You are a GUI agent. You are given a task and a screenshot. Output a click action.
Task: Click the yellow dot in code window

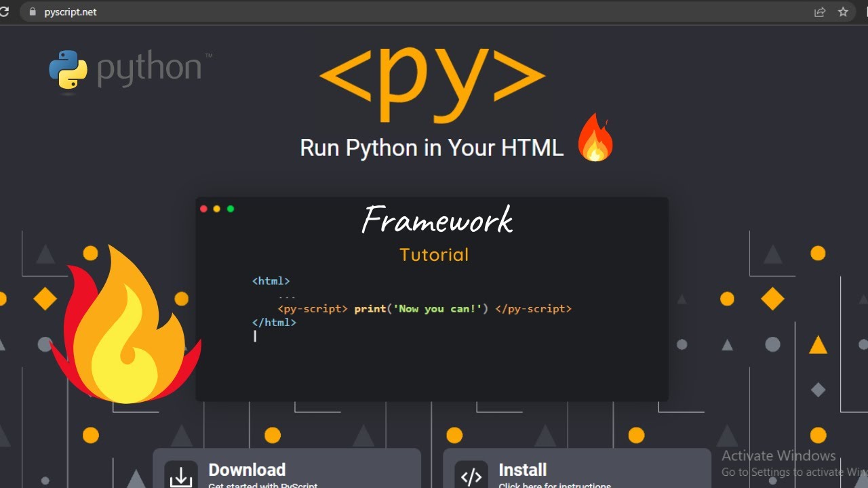217,209
